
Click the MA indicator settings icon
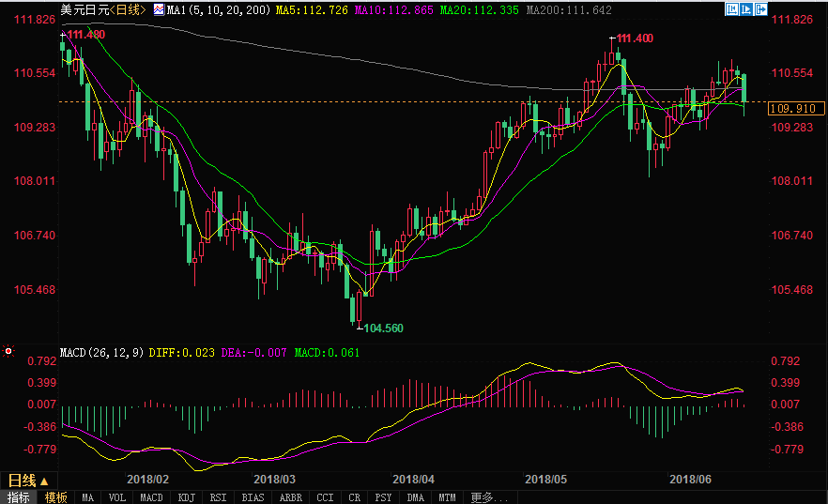159,9
